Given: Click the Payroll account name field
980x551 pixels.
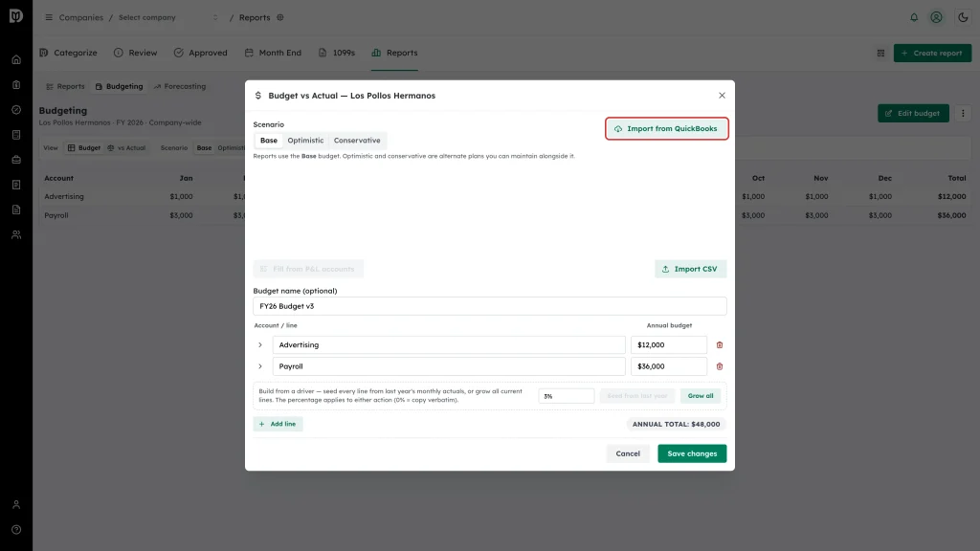Looking at the screenshot, I should (x=449, y=366).
